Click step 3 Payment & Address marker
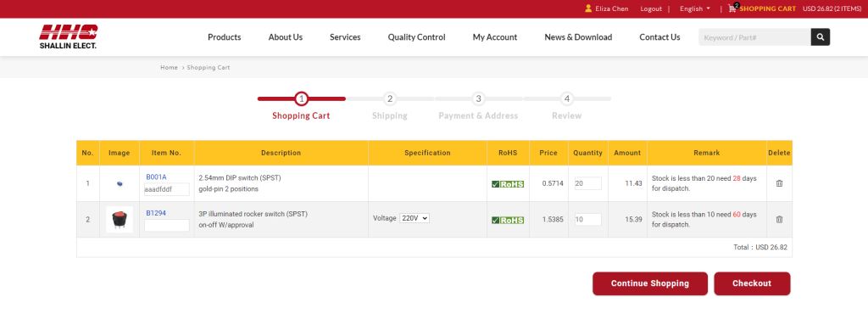This screenshot has height=314, width=868. 478,99
